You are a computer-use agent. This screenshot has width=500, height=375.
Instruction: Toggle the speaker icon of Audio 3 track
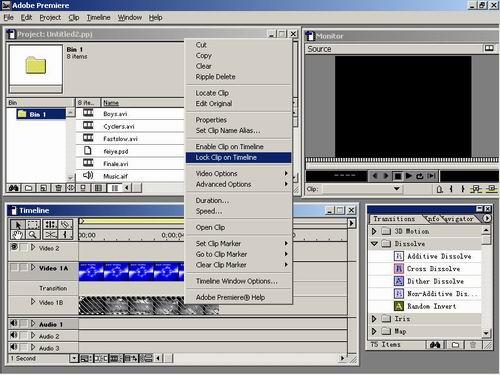click(14, 347)
